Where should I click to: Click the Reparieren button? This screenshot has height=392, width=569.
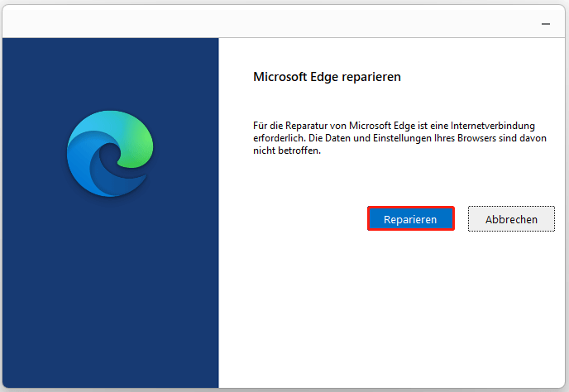coord(410,219)
